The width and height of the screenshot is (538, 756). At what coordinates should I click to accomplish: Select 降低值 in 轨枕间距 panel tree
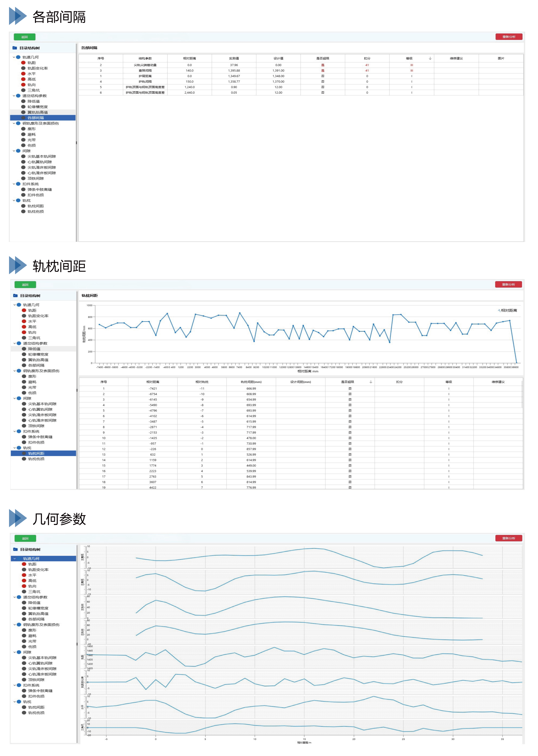coord(34,349)
